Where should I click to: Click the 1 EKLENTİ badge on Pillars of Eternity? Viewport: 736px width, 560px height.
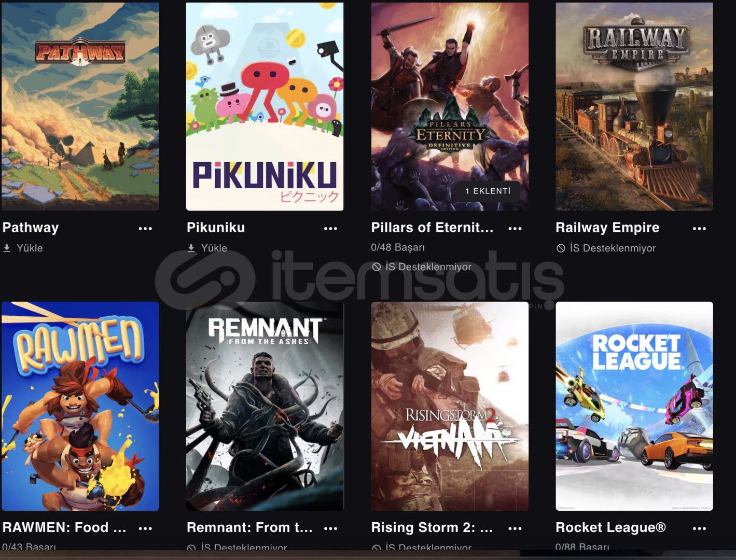tap(488, 191)
